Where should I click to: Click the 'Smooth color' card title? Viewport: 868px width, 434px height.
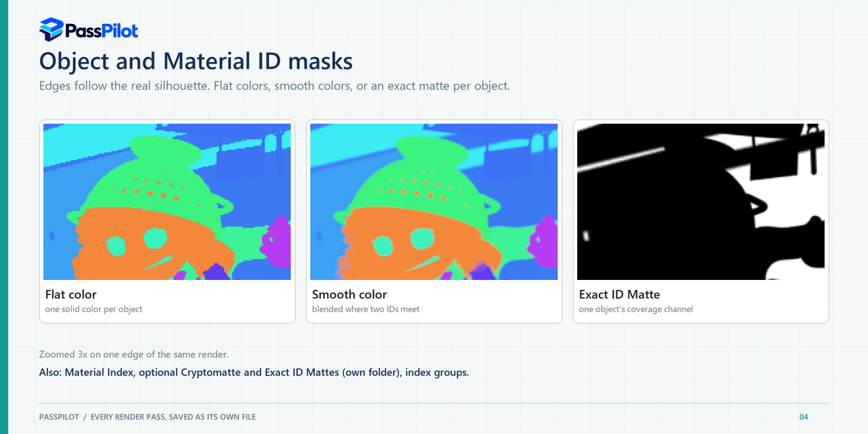pos(349,294)
